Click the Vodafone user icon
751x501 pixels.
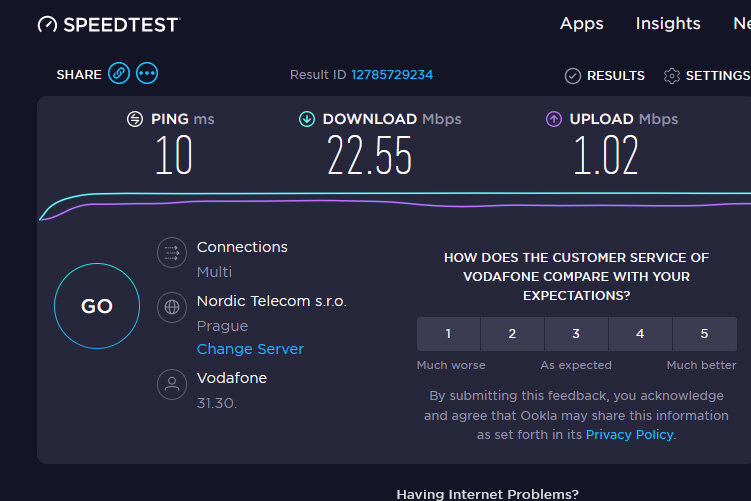coord(172,384)
